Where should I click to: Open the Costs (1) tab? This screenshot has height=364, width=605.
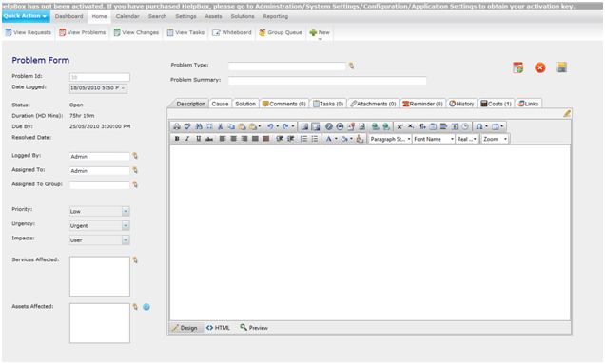[497, 104]
